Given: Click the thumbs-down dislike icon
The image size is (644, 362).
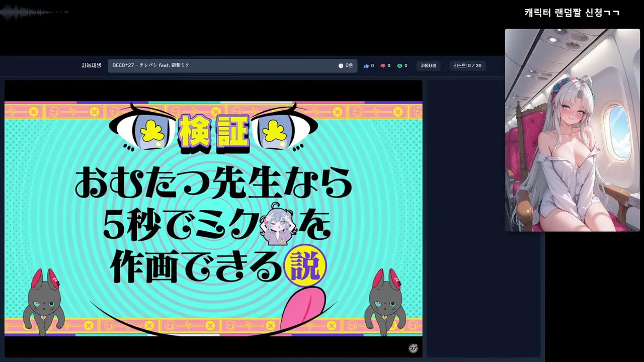Looking at the screenshot, I should (383, 66).
